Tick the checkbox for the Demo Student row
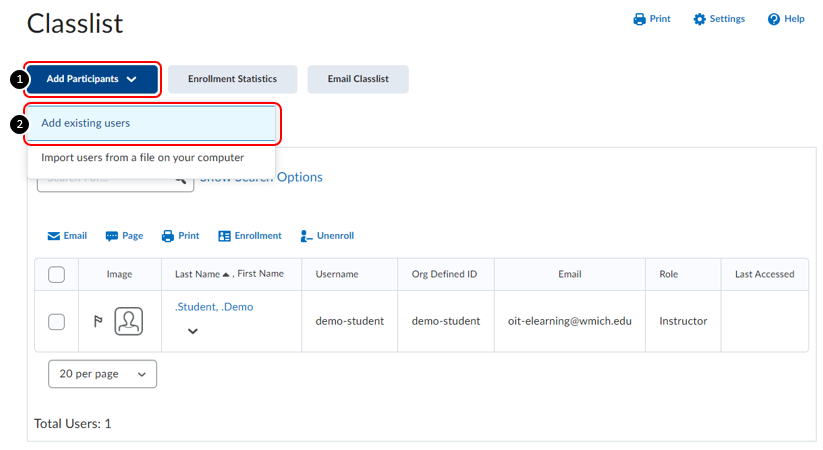The image size is (823, 450). [57, 321]
